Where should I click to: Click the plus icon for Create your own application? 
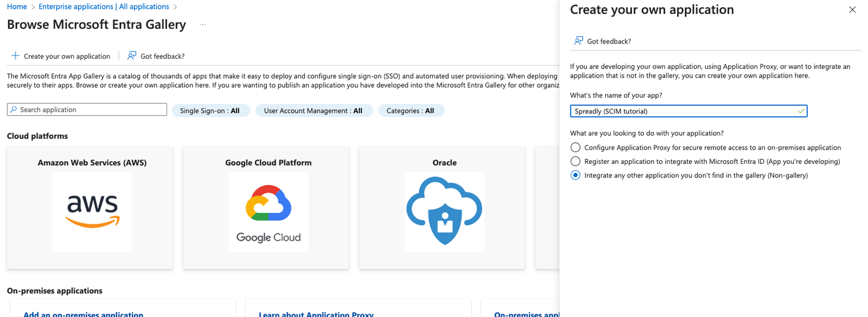tap(16, 56)
